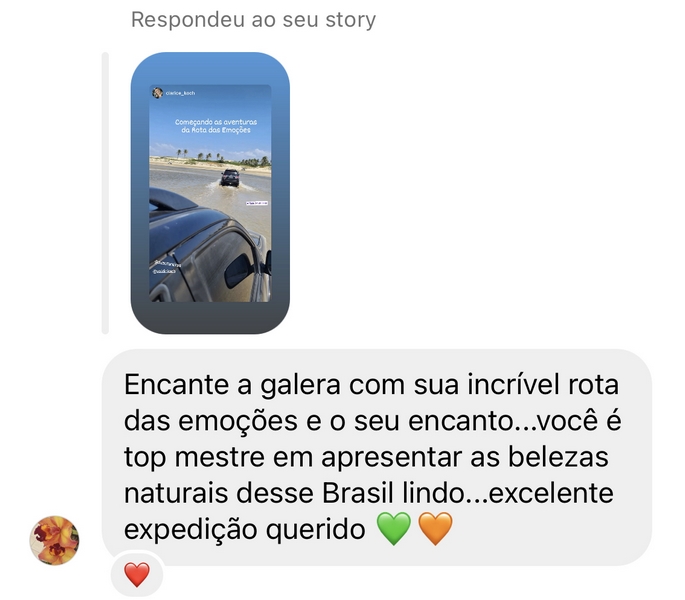Select the message bubble starting 'Encante a galera'
The height and width of the screenshot is (600, 685).
(377, 457)
